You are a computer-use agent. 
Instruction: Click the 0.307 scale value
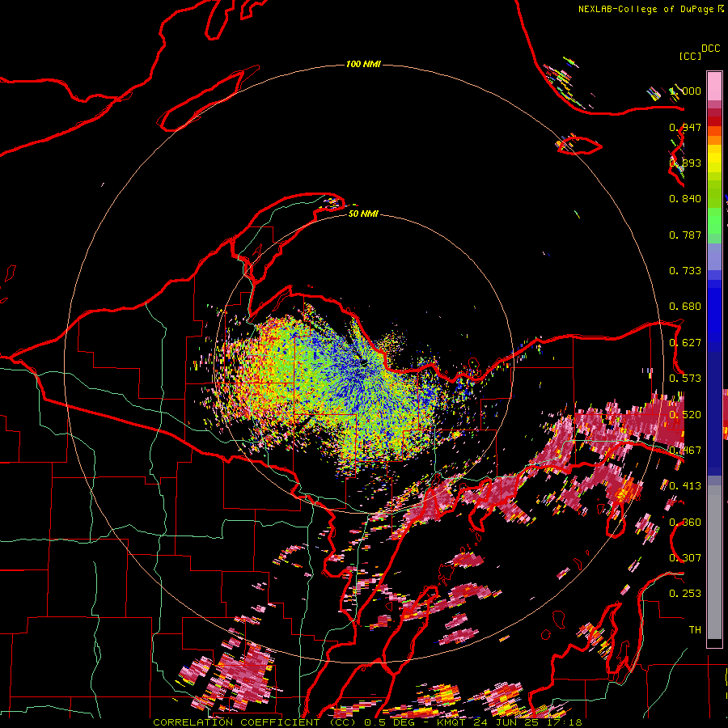click(x=685, y=558)
